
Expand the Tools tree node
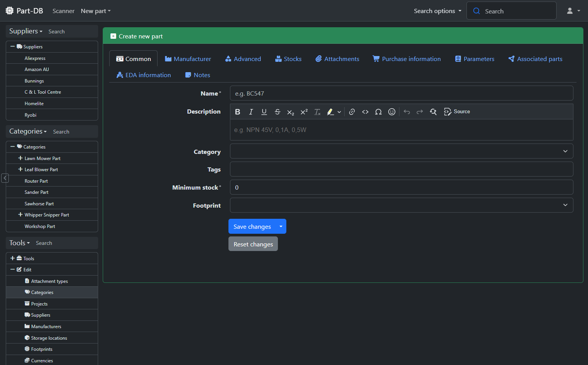[13, 258]
